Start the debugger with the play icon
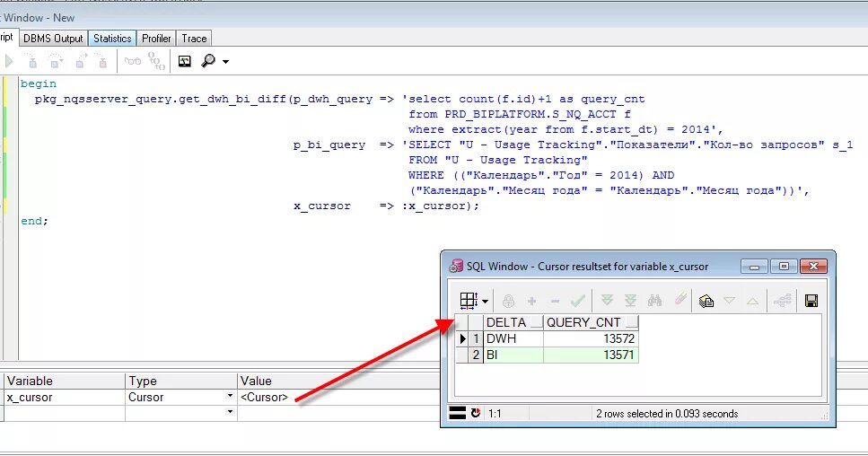 tap(9, 61)
